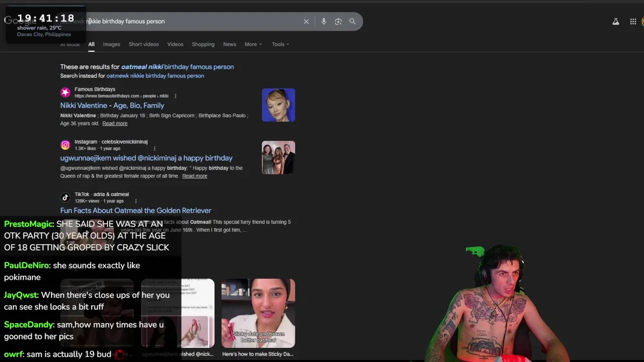Click the 'Here's how to make Sticky Da...' caption
Screen dimensions: 644x362
[x=258, y=354]
